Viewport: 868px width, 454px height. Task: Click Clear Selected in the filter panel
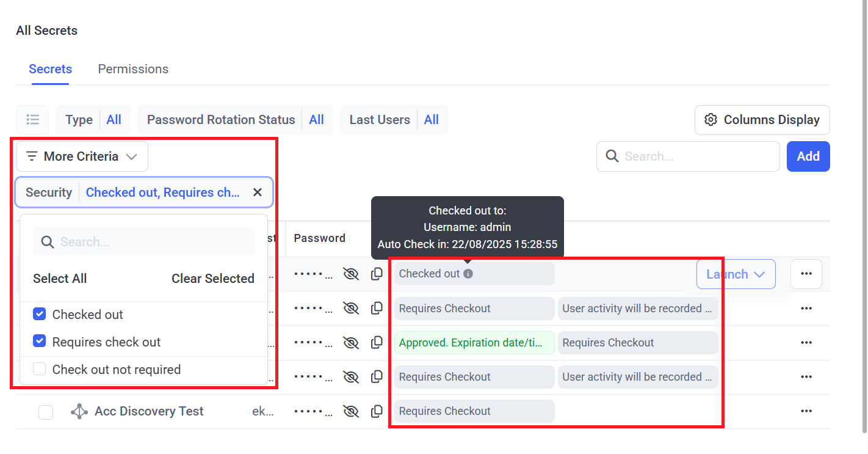212,279
